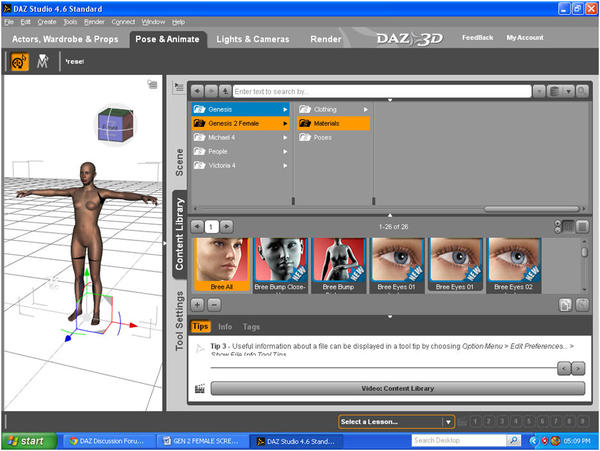Expand the Michael 4 folder arrow
Viewport: 600px width, 451px height.
[285, 138]
